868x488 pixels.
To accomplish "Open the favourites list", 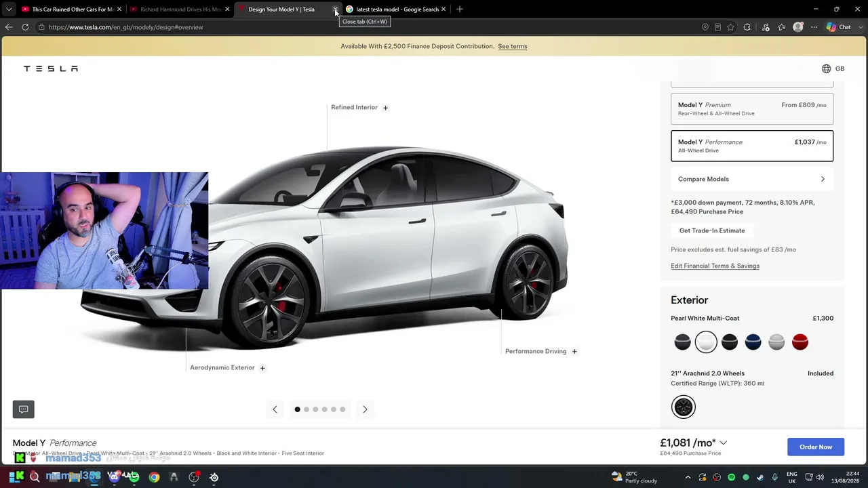I will [782, 27].
